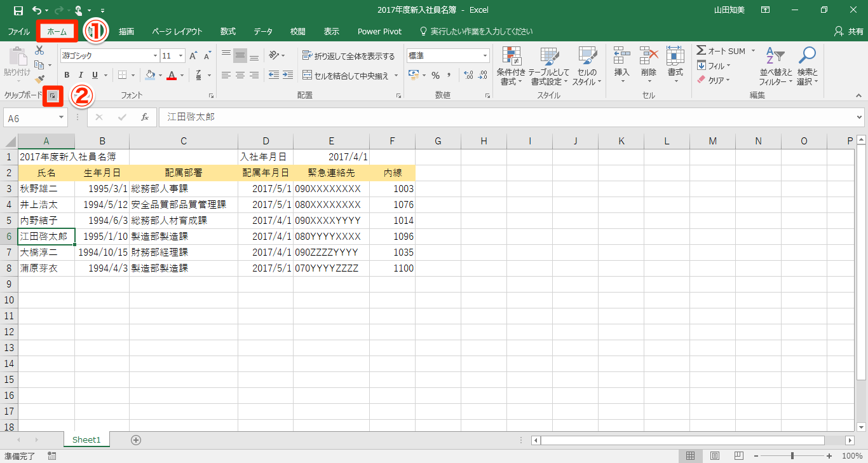Collapse the ribbon with the arrow

(859, 95)
